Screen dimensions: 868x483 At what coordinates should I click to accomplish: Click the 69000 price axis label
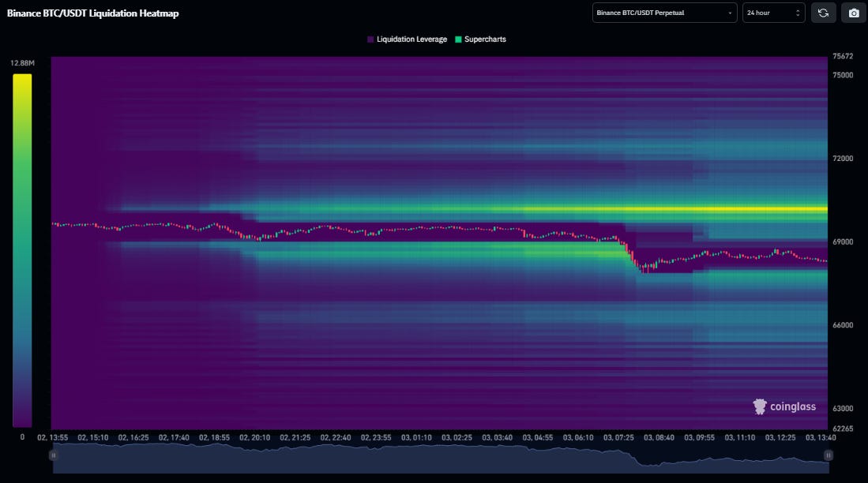pos(843,241)
